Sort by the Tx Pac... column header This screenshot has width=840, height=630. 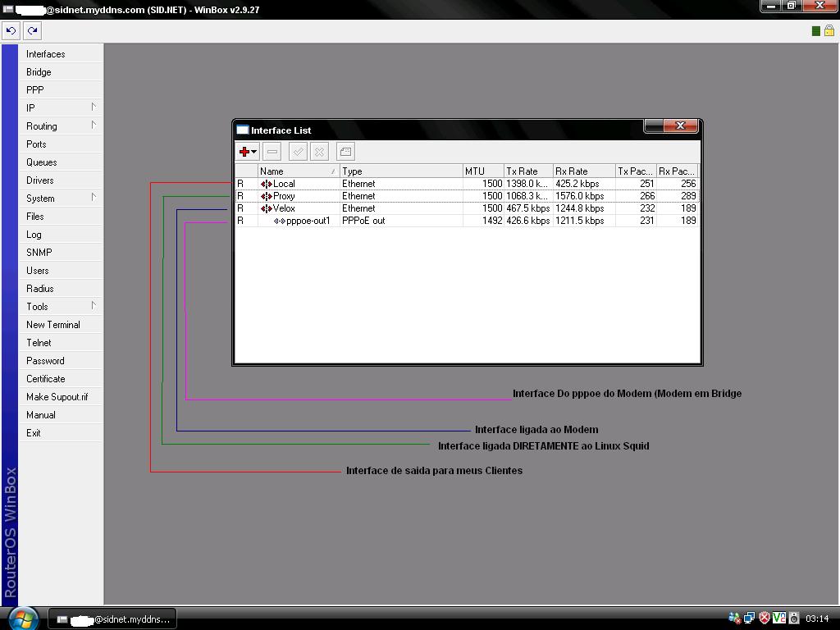636,171
